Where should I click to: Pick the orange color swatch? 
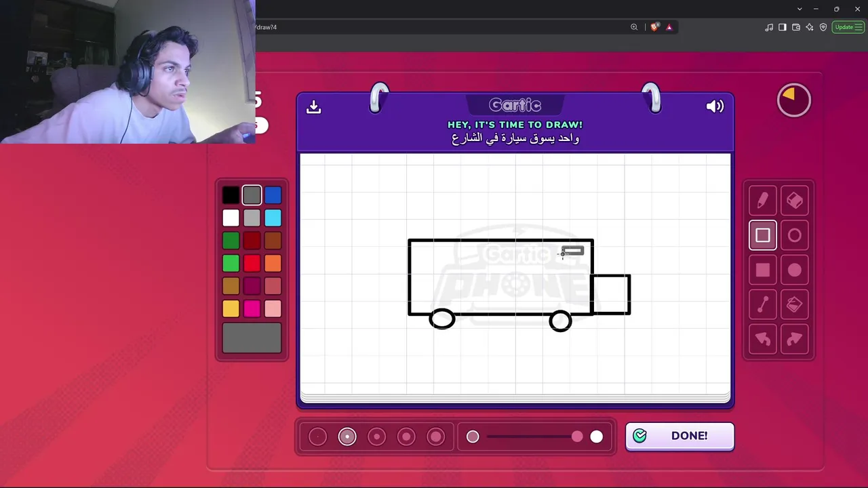tap(273, 264)
